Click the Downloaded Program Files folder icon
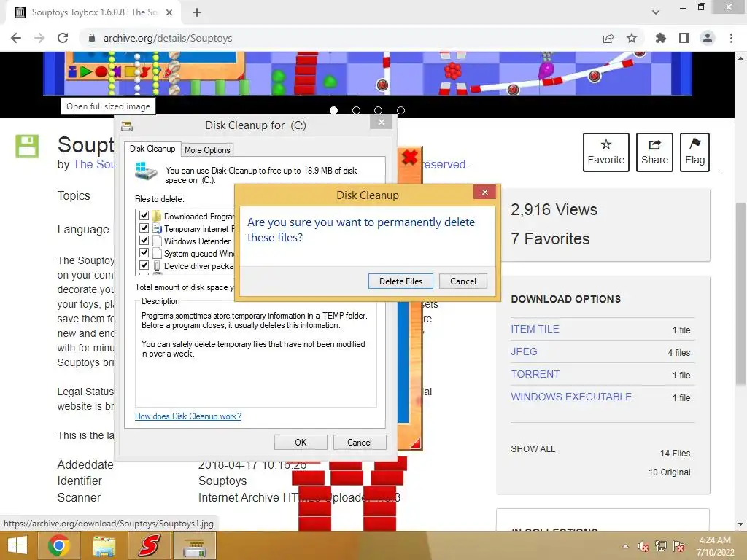This screenshot has width=747, height=560. tap(157, 216)
